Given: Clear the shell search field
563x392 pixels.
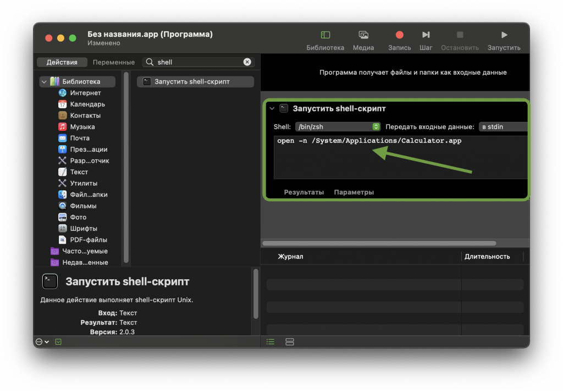Looking at the screenshot, I should coord(247,62).
